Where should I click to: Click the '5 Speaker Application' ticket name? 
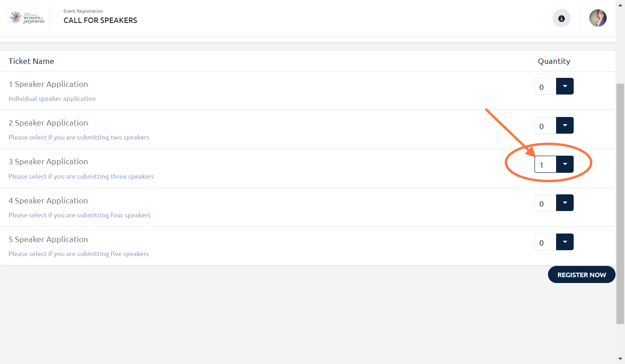click(48, 239)
